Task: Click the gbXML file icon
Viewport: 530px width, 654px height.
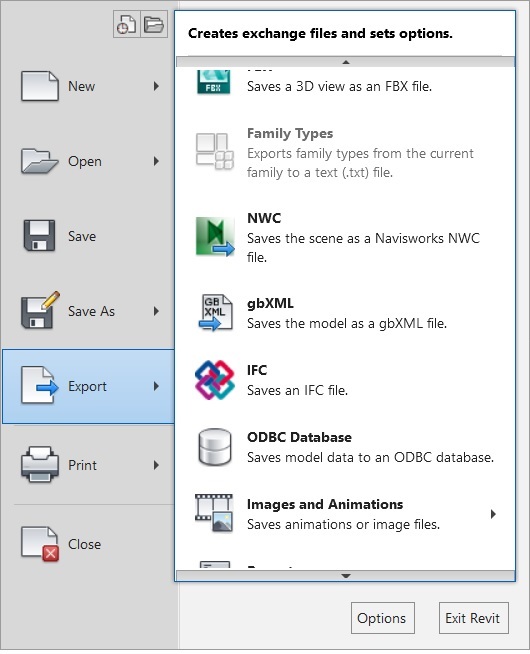Action: click(216, 312)
